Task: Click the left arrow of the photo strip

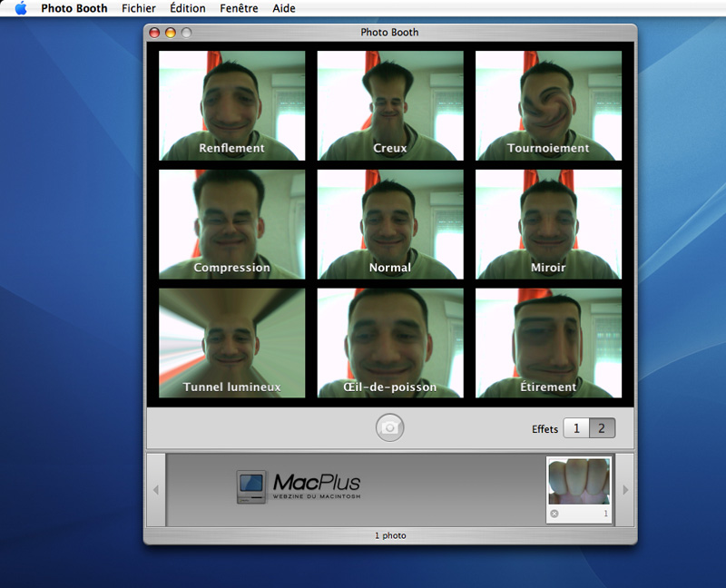Action: click(x=156, y=490)
